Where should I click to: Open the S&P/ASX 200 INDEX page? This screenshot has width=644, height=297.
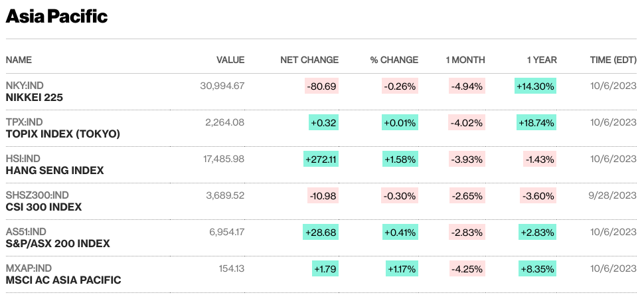tap(58, 244)
